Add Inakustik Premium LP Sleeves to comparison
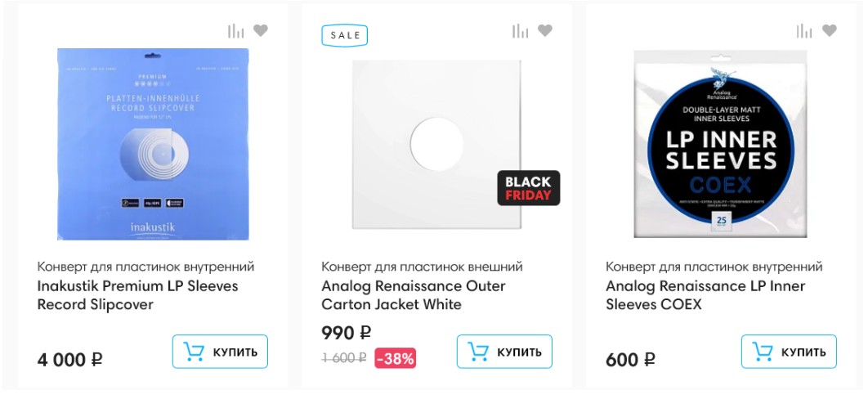This screenshot has width=868, height=395. tap(236, 31)
